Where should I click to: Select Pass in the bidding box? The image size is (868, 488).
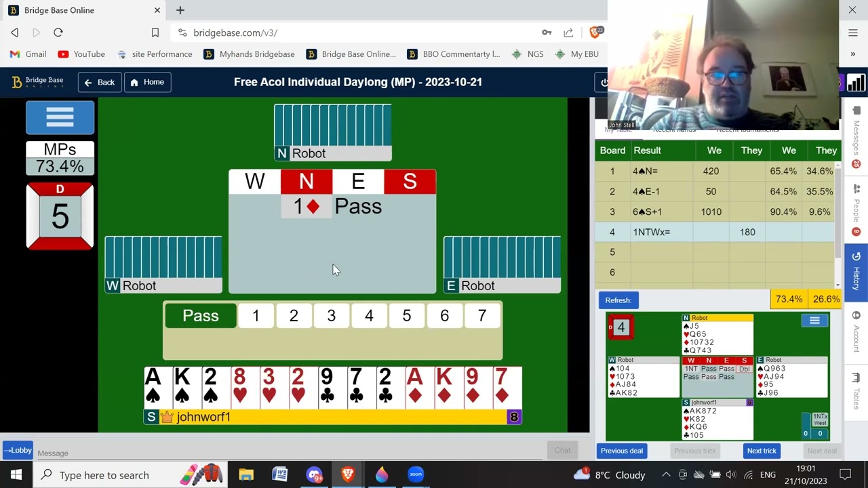201,316
